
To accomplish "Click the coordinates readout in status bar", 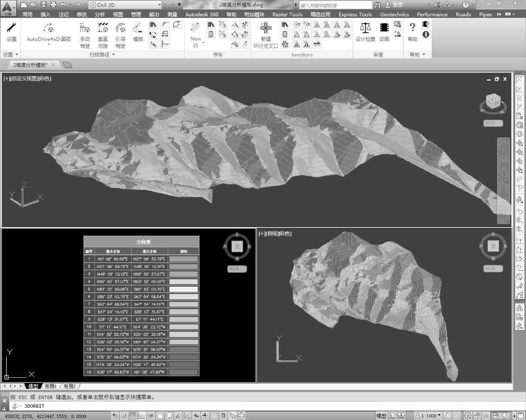I will 45,416.
